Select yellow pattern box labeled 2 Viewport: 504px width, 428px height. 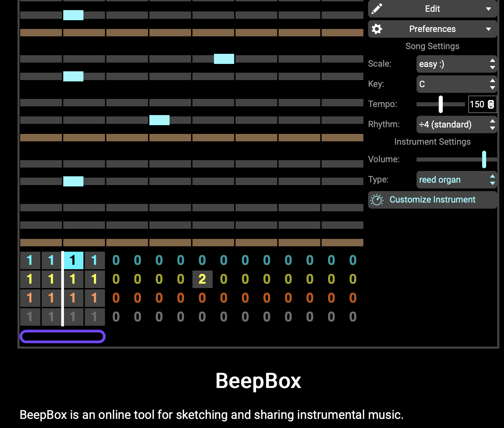click(203, 279)
